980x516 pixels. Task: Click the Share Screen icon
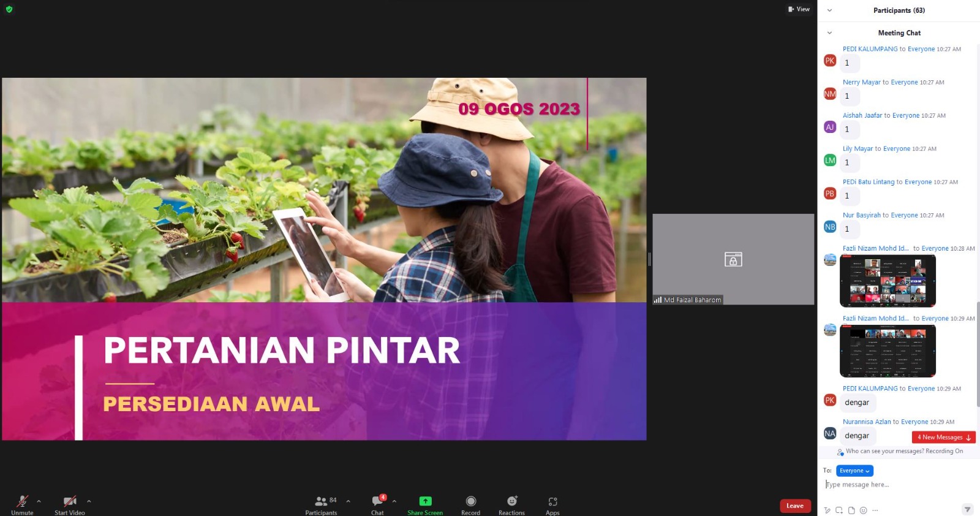tap(425, 501)
